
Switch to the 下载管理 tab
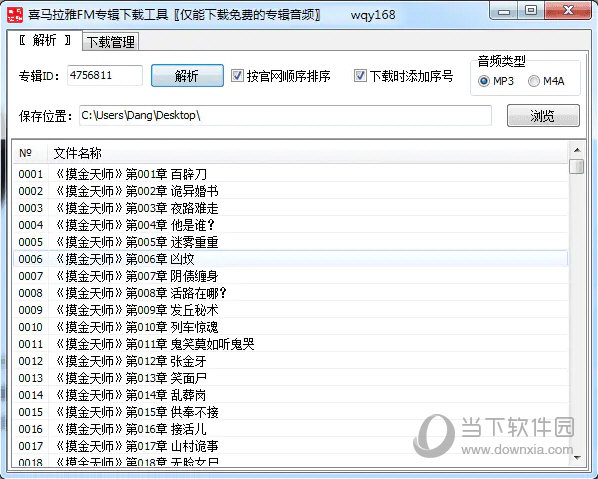111,42
